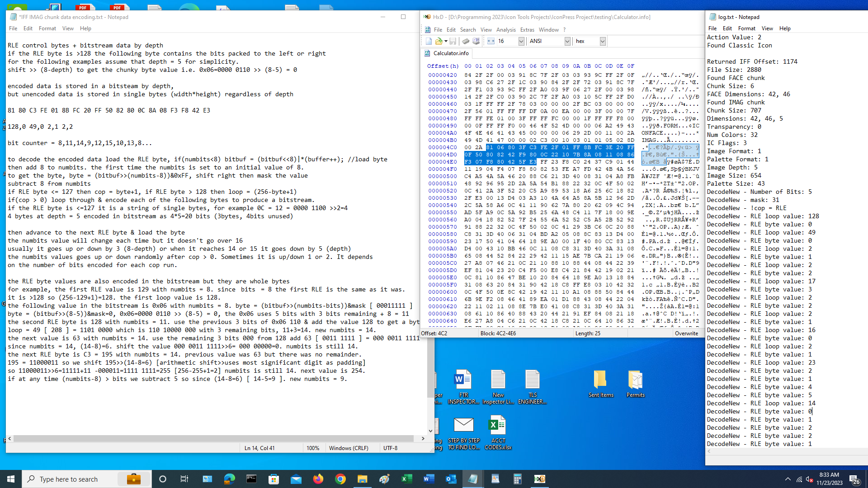Click the Open RAM icon in HxD

coord(466,41)
